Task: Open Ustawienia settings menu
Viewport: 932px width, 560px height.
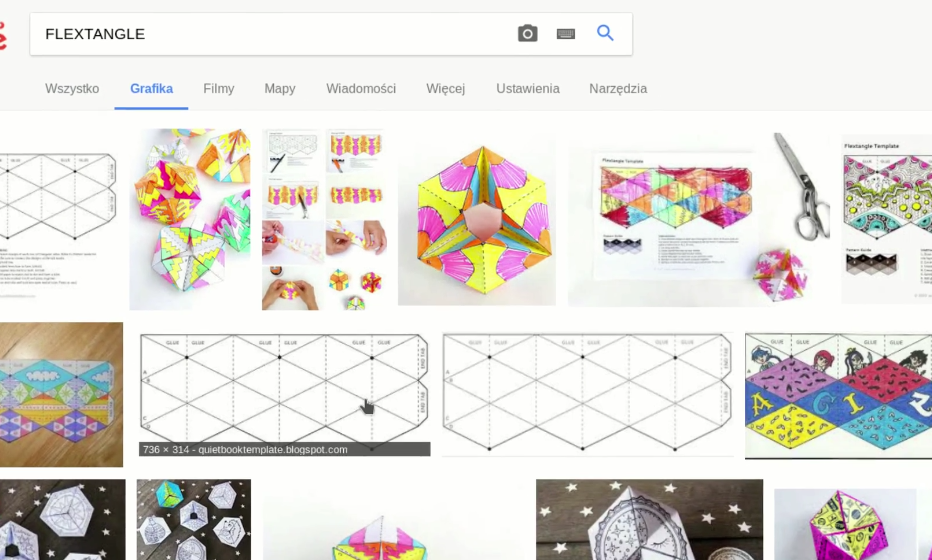Action: (528, 89)
